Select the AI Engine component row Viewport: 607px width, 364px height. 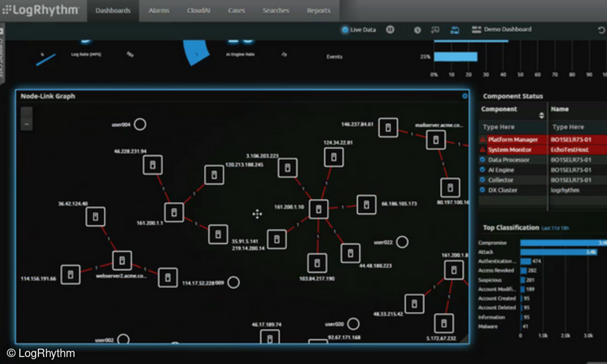[543, 170]
